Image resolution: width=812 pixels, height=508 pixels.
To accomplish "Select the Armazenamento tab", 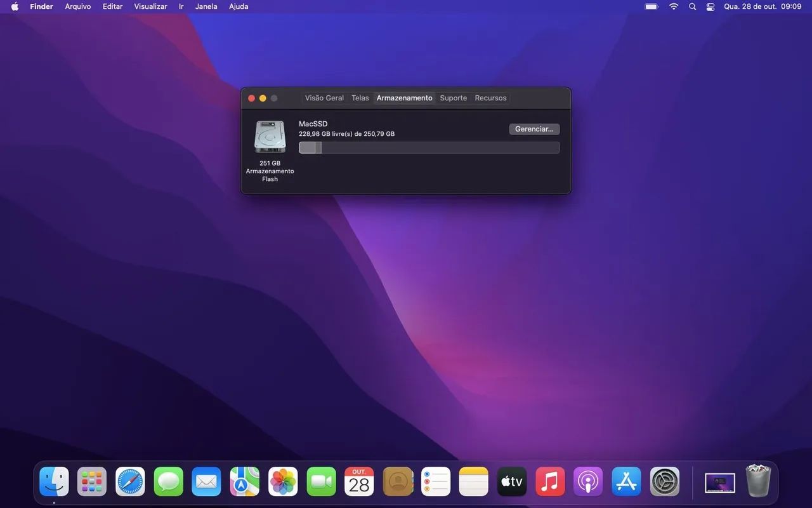I will [x=404, y=98].
